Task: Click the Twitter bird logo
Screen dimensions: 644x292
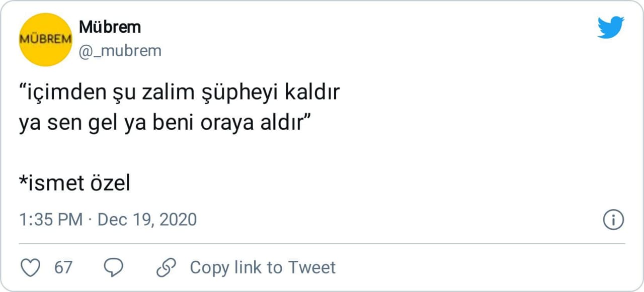Action: (x=611, y=27)
